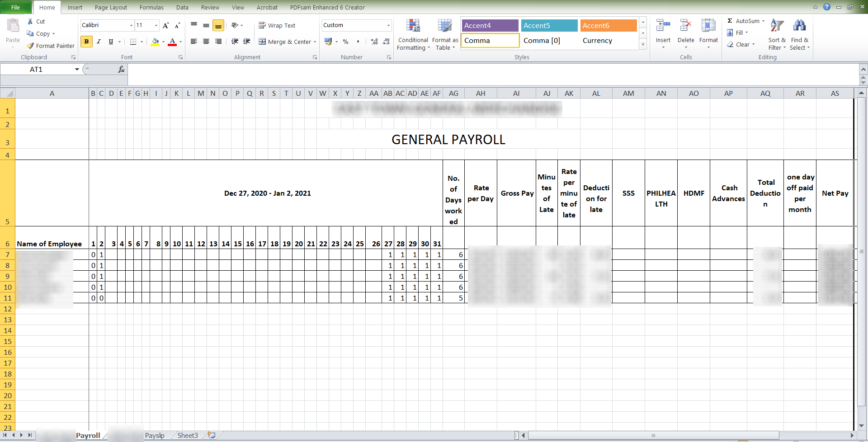Image resolution: width=868 pixels, height=442 pixels.
Task: Toggle Underline formatting
Action: [111, 42]
